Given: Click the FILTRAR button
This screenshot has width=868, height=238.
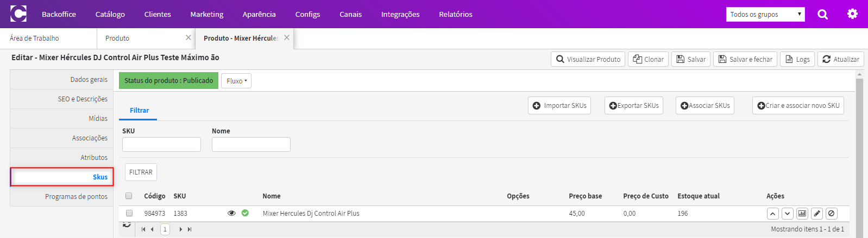Looking at the screenshot, I should click(x=141, y=172).
